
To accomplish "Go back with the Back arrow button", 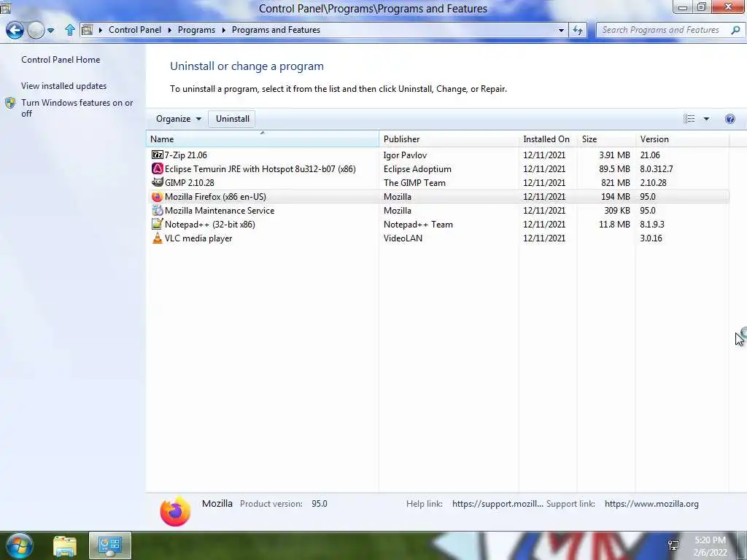I will (15, 30).
